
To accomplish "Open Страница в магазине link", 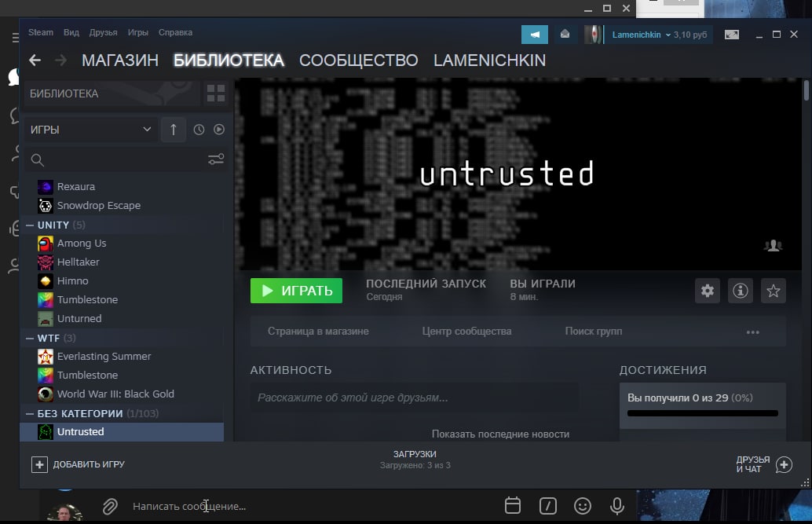I will click(318, 332).
